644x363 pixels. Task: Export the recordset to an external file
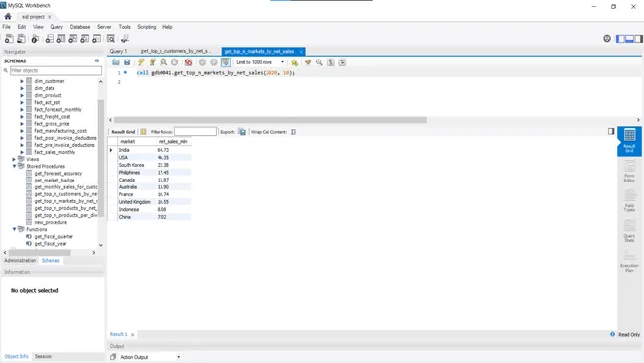click(x=242, y=132)
